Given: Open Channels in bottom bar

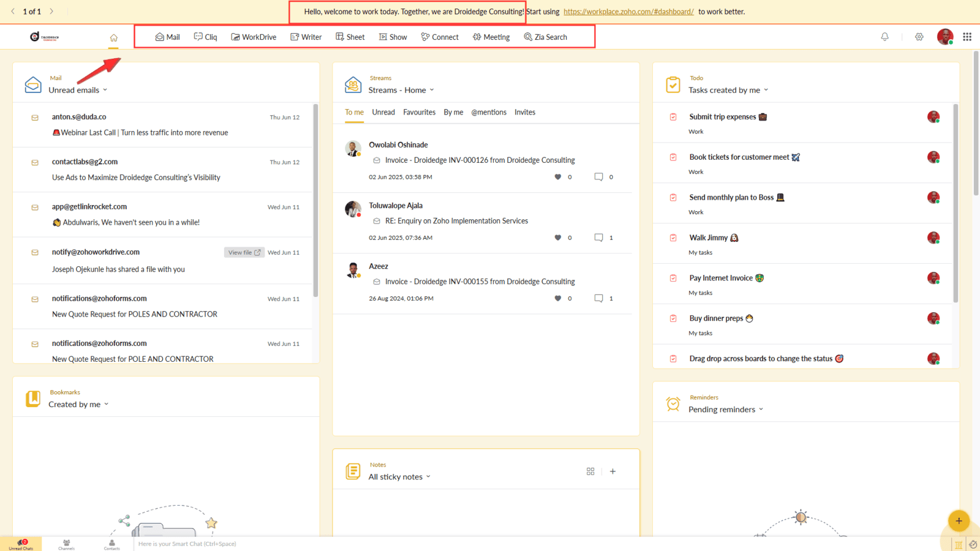Looking at the screenshot, I should (66, 544).
